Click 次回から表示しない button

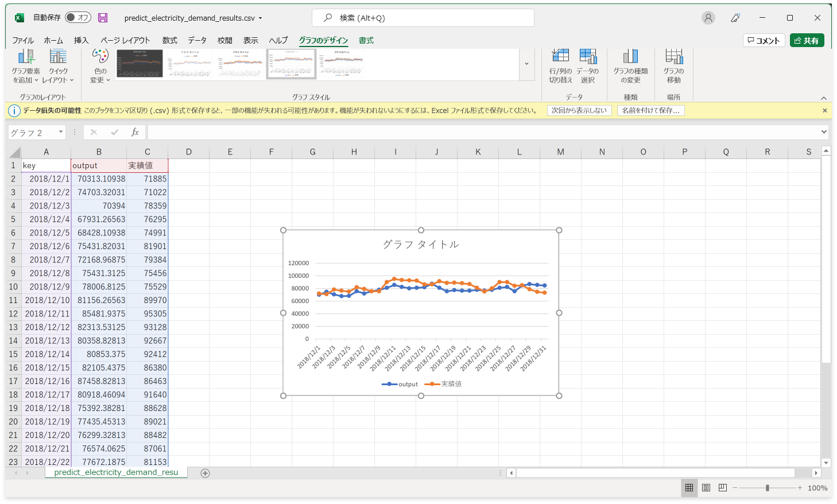[x=579, y=110]
